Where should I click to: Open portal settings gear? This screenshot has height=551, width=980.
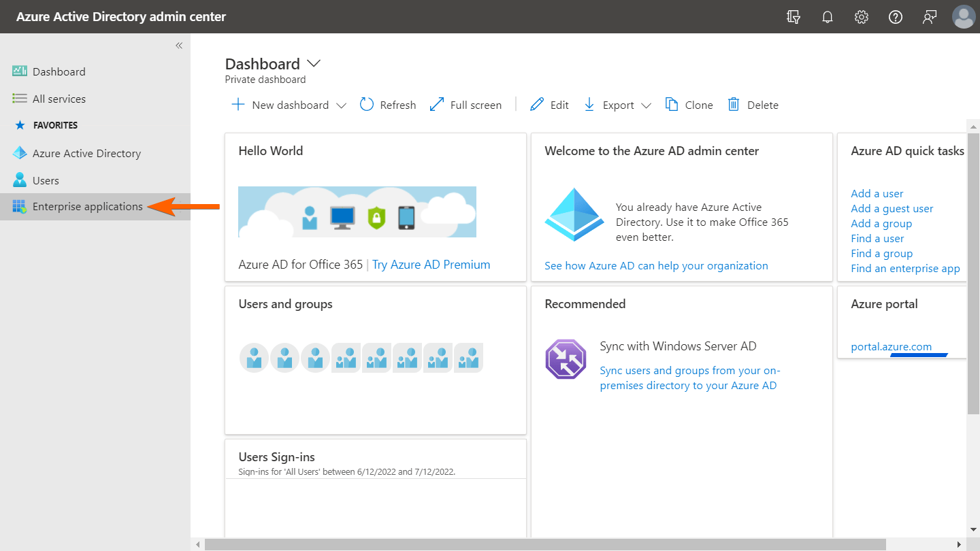[x=862, y=17]
